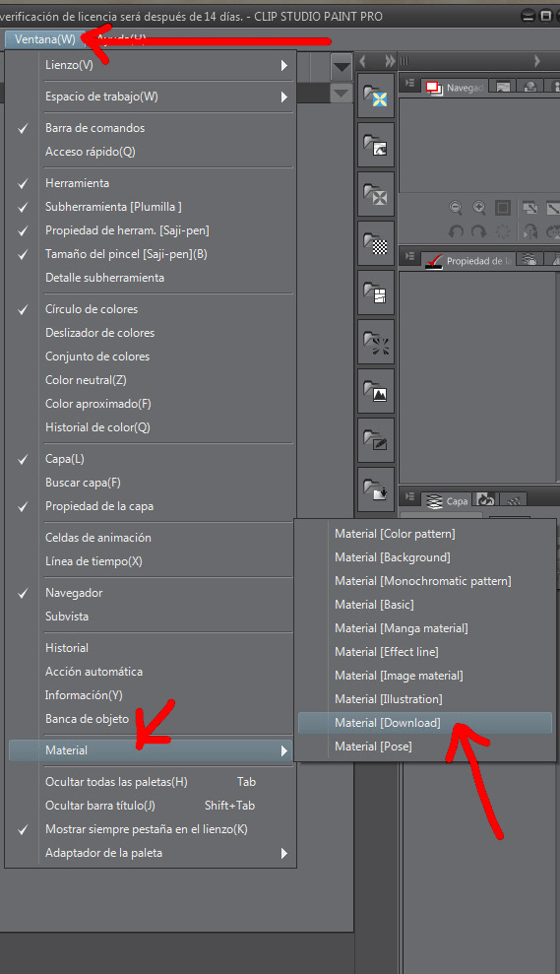Open the Image material folder icon
This screenshot has height=974, width=560.
pos(376,390)
